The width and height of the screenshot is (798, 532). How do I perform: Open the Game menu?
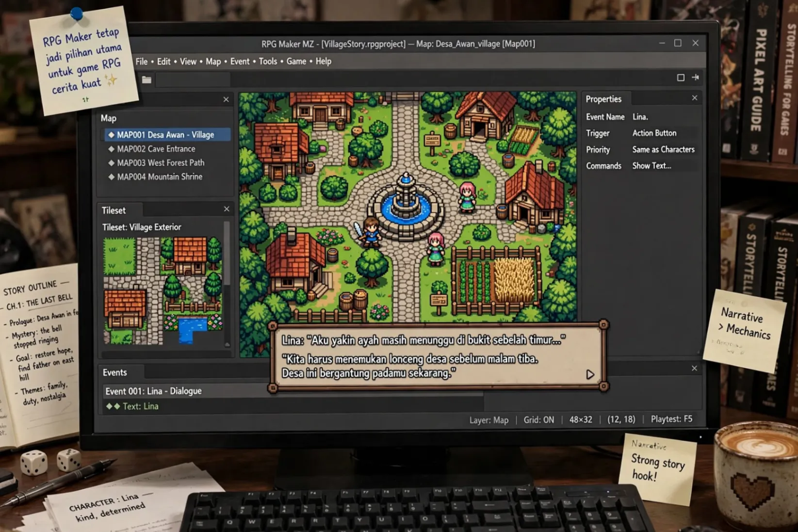(x=296, y=62)
